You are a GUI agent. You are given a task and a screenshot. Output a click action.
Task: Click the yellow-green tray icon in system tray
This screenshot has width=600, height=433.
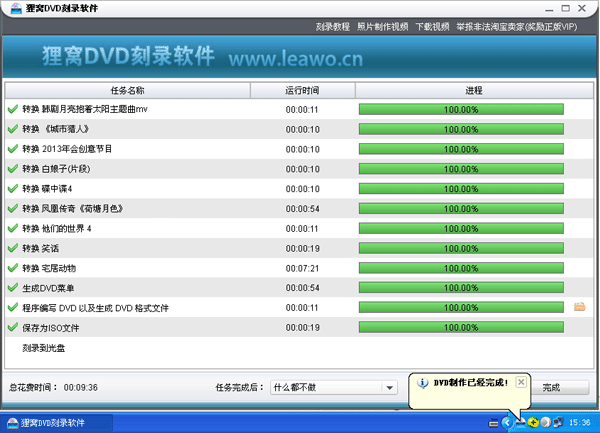[533, 422]
